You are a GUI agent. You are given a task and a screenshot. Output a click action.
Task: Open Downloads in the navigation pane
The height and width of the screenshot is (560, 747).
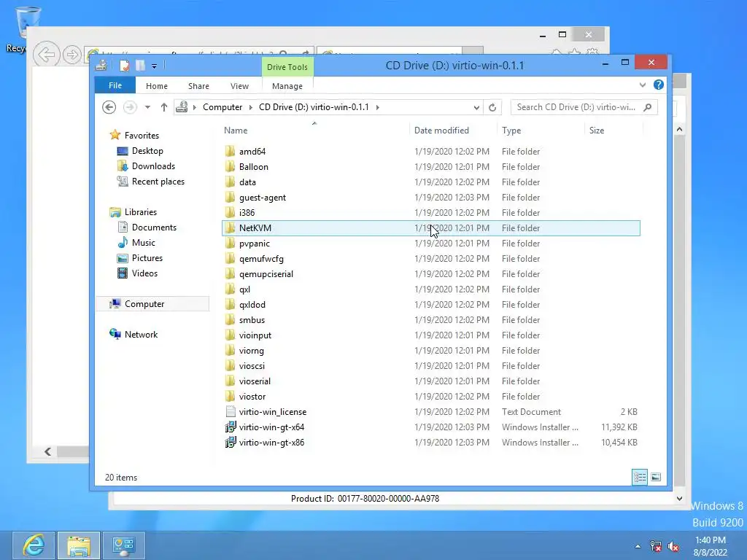pos(146,166)
